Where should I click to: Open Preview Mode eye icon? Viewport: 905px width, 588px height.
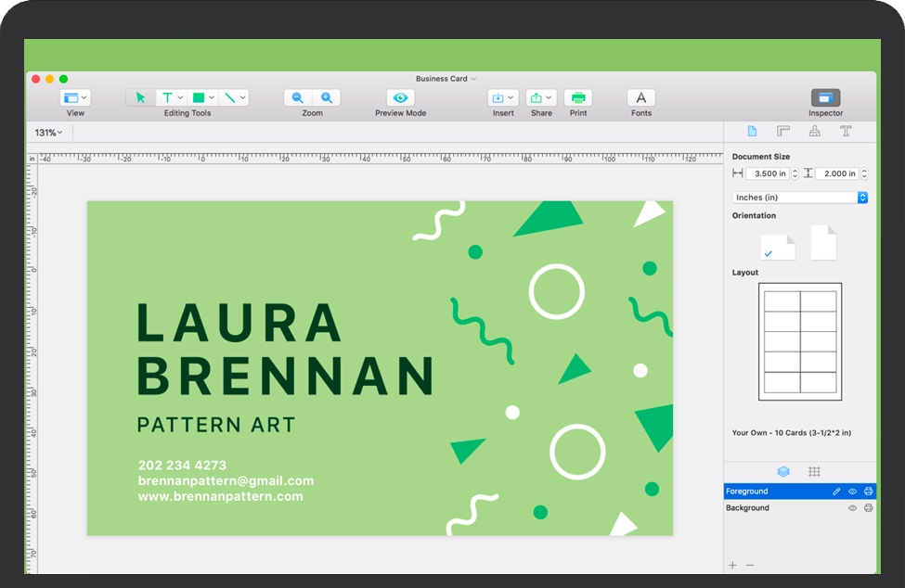(x=400, y=97)
